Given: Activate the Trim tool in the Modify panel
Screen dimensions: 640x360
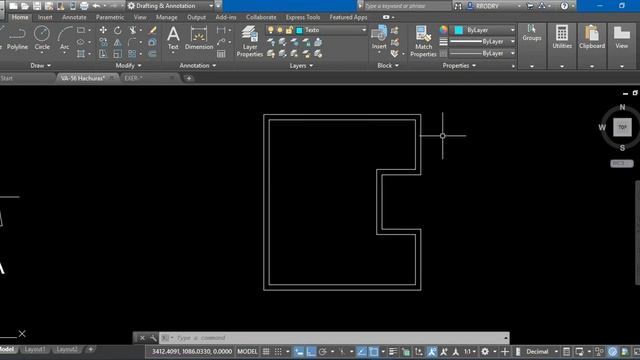Looking at the screenshot, I should pyautogui.click(x=133, y=30).
